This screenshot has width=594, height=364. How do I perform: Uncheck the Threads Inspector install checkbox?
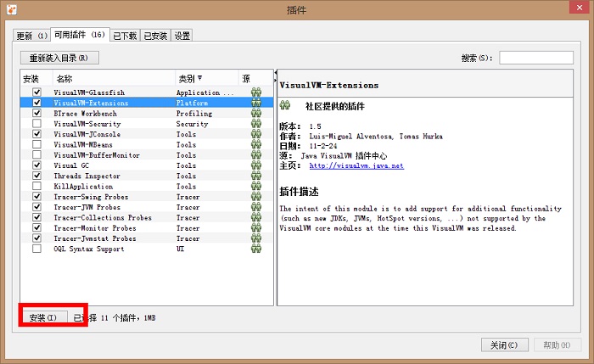coord(36,176)
